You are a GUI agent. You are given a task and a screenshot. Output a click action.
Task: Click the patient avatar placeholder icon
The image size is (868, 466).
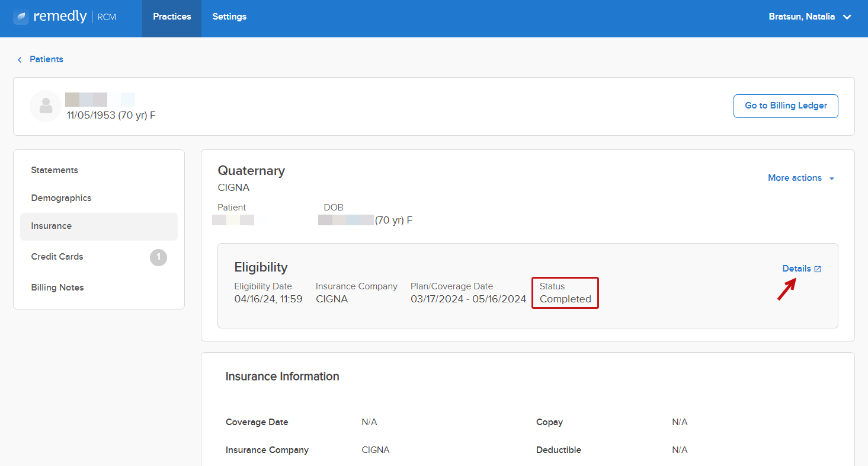click(x=46, y=106)
